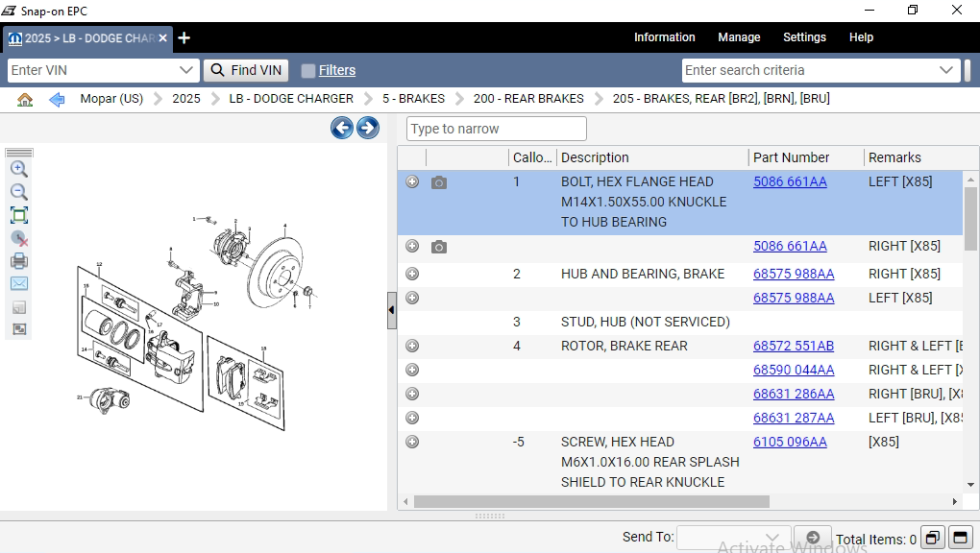Click the home icon in the breadcrumb
The width and height of the screenshot is (980, 553).
click(x=25, y=99)
